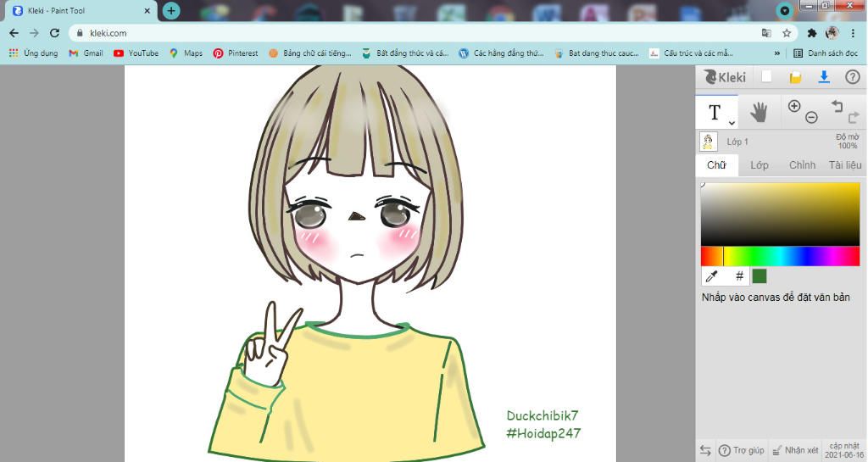
Task: Open the hex color input button
Action: point(739,276)
